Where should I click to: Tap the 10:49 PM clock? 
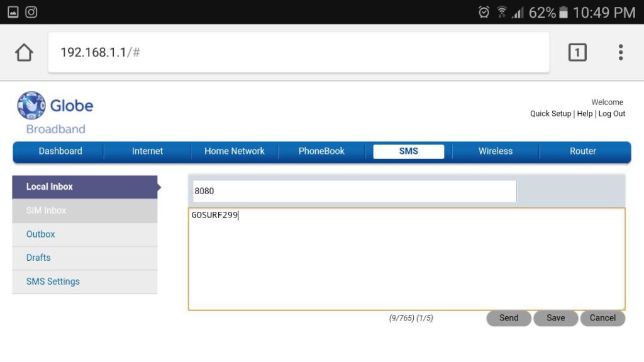point(604,13)
